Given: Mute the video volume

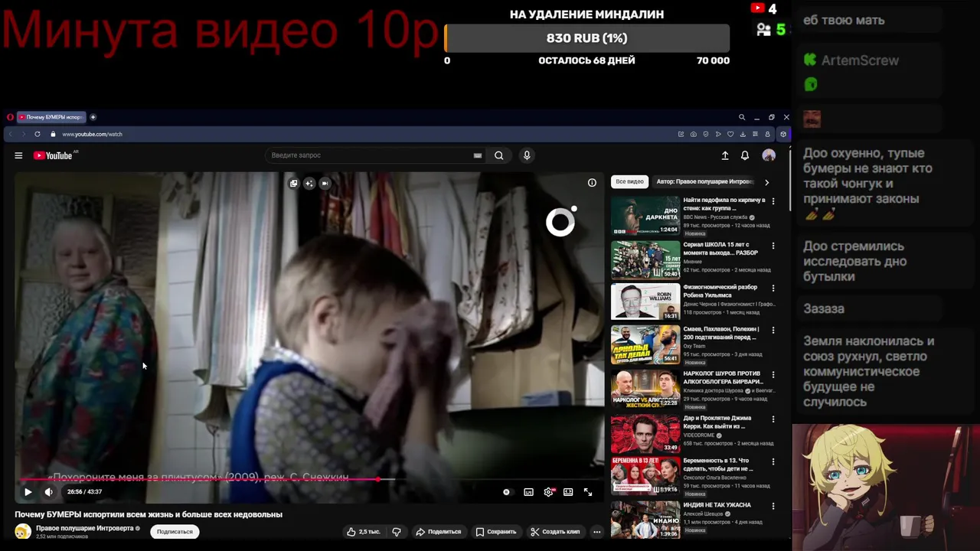Looking at the screenshot, I should click(x=49, y=492).
